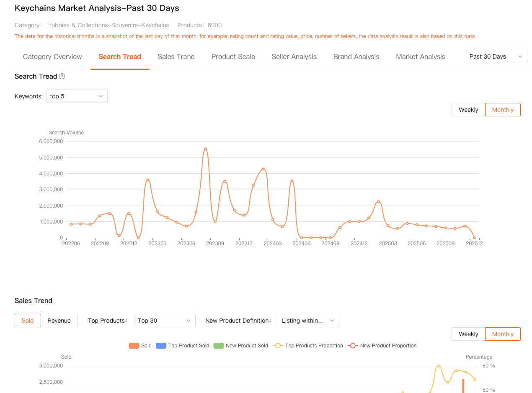This screenshot has height=393, width=532.
Task: Open the New Product Definition dropdown
Action: [x=308, y=321]
